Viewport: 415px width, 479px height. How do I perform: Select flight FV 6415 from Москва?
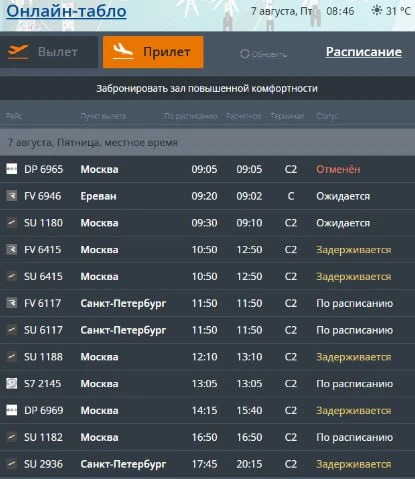tap(207, 249)
